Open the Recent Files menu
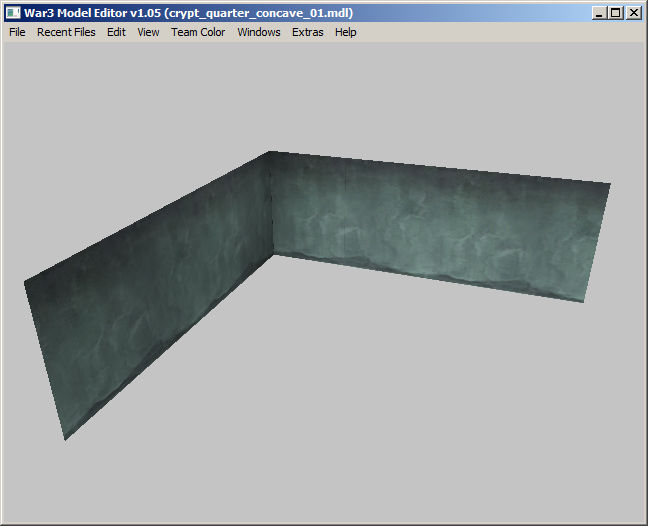Screen dimensions: 648x526 [x=66, y=32]
